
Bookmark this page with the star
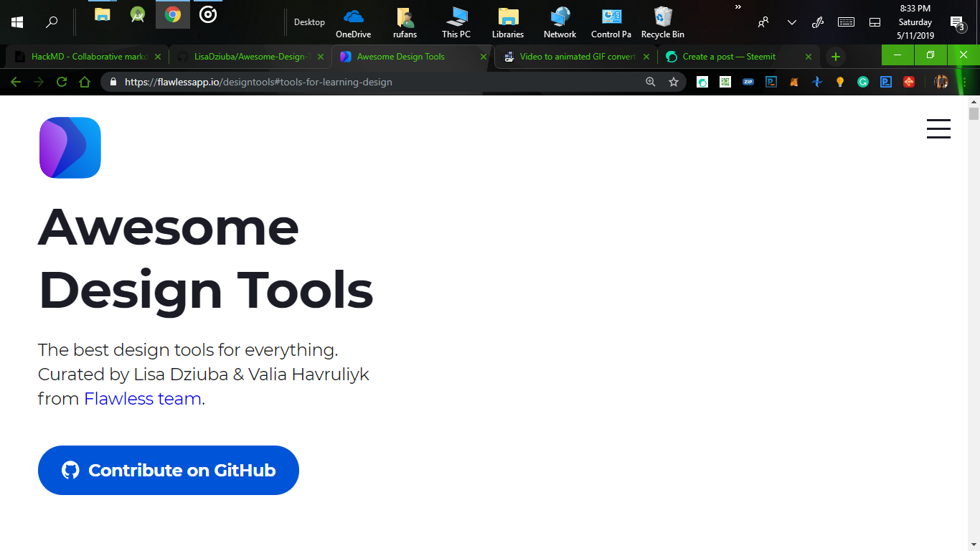click(674, 82)
